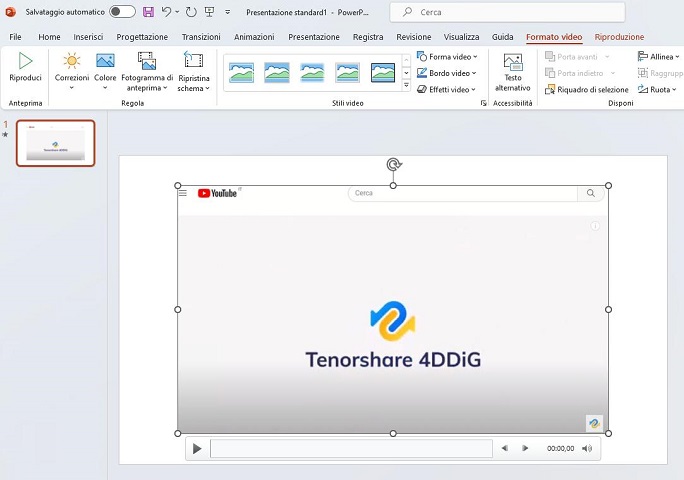This screenshot has width=684, height=480.
Task: Open the Registra tab
Action: [368, 37]
